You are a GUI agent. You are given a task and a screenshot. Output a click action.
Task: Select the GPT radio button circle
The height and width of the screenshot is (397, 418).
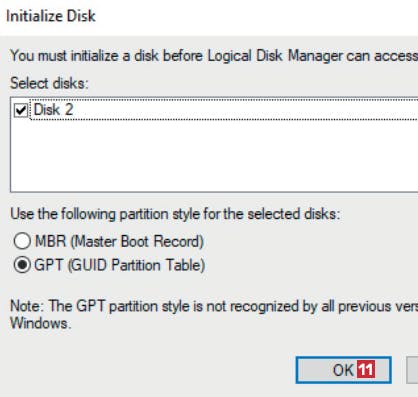(22, 265)
